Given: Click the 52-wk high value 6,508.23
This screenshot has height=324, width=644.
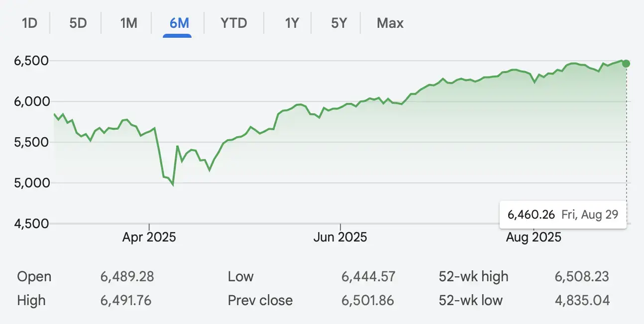Looking at the screenshot, I should coord(582,277).
